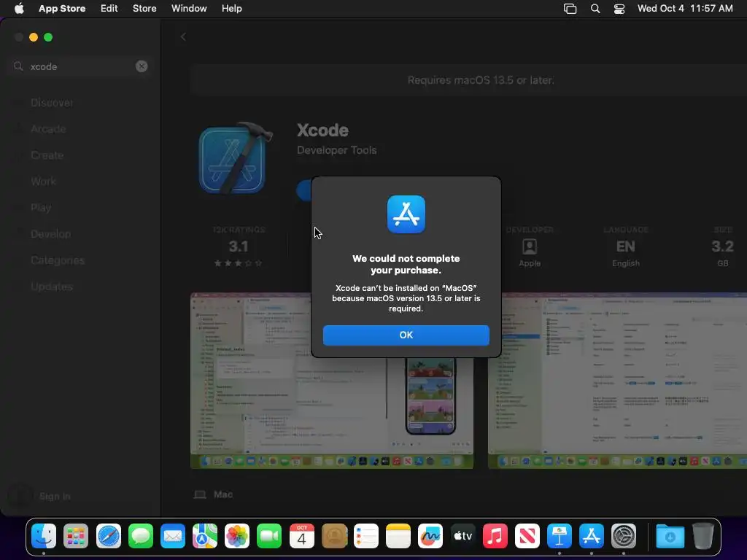Open Control Center in menu bar

pyautogui.click(x=619, y=9)
